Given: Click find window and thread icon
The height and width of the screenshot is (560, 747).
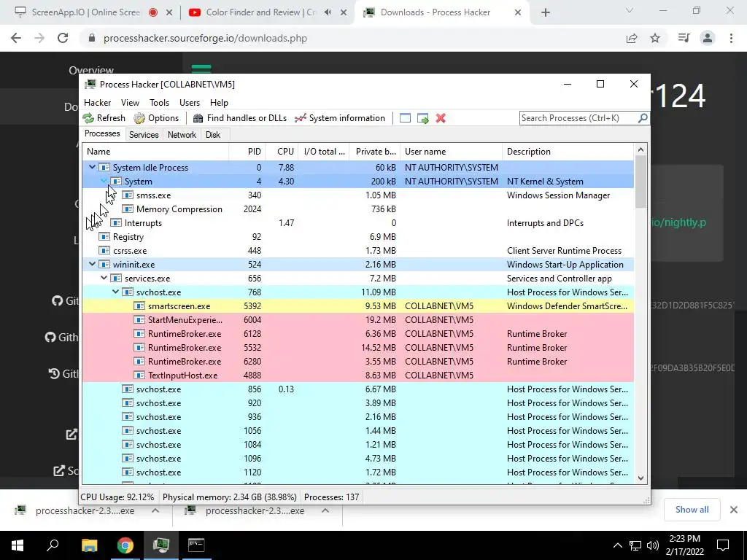Looking at the screenshot, I should point(422,118).
